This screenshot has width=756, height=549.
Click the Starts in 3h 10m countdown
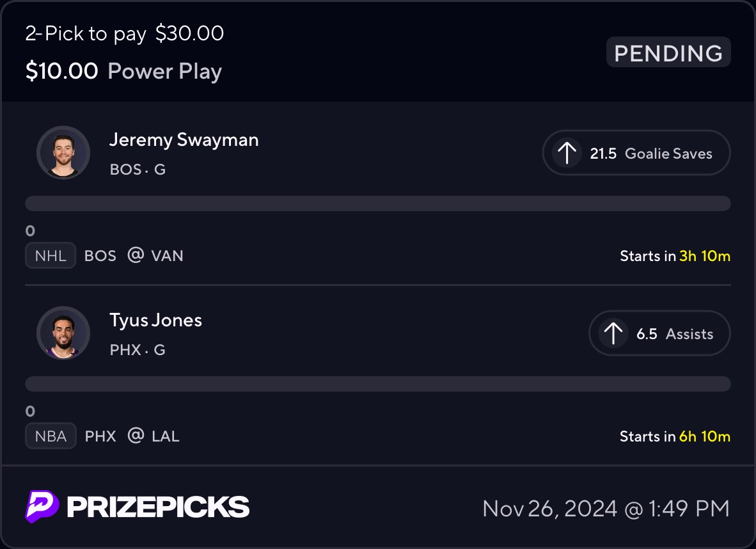coord(675,256)
